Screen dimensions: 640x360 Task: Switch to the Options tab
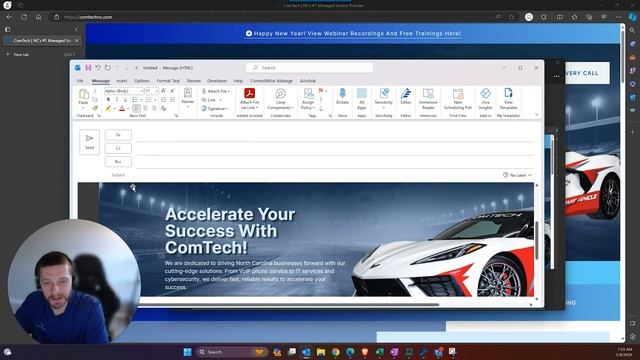142,81
